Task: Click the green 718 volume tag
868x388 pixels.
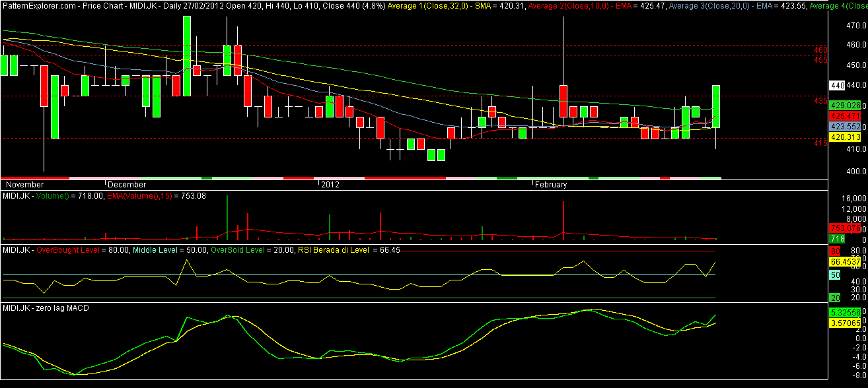Action: click(x=838, y=238)
